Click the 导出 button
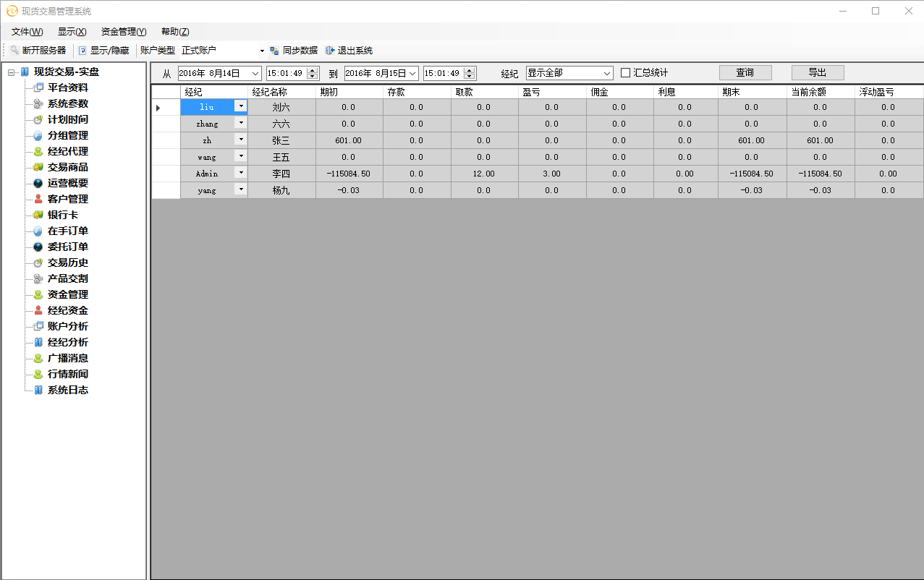Viewport: 924px width, 580px height. pos(818,73)
